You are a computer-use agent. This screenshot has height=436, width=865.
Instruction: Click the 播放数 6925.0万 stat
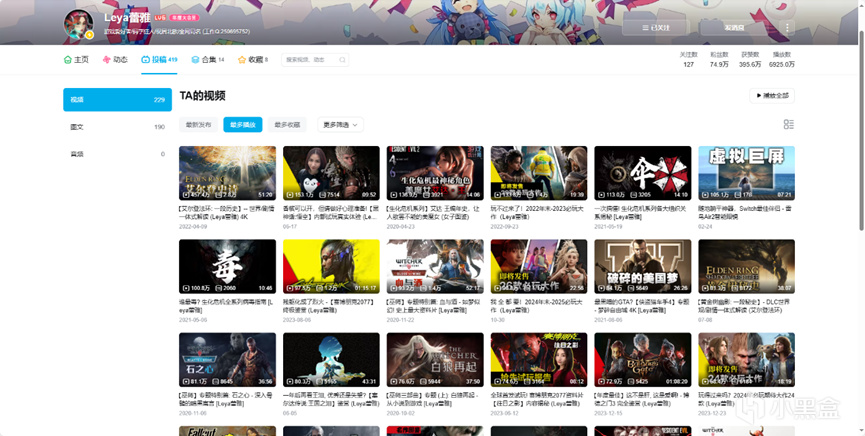[782, 60]
